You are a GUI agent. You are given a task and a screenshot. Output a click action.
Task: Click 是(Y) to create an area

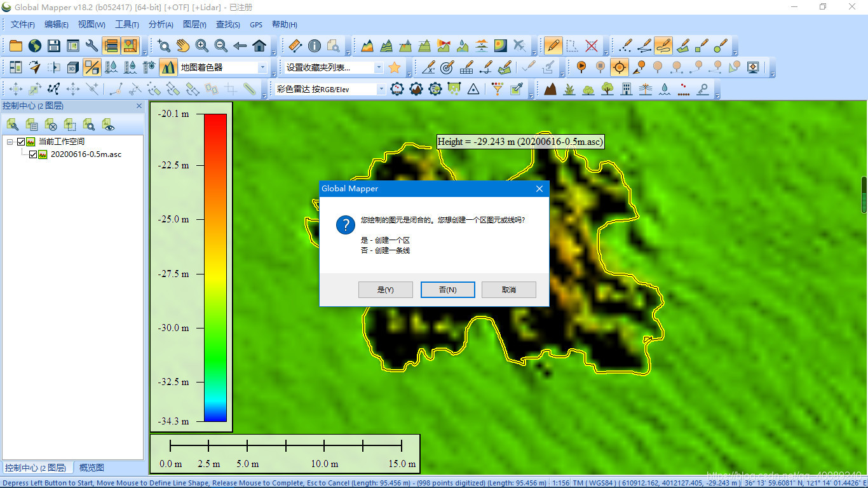[x=386, y=290]
